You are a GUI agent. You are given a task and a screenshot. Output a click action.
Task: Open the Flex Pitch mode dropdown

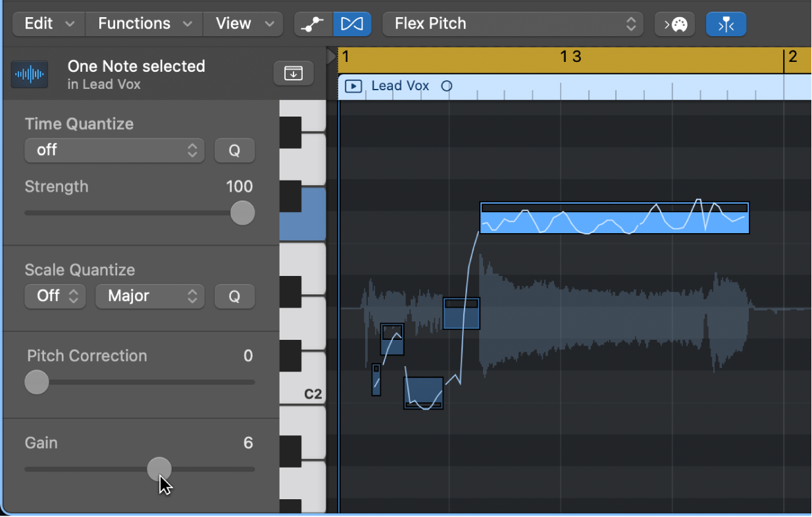click(513, 24)
